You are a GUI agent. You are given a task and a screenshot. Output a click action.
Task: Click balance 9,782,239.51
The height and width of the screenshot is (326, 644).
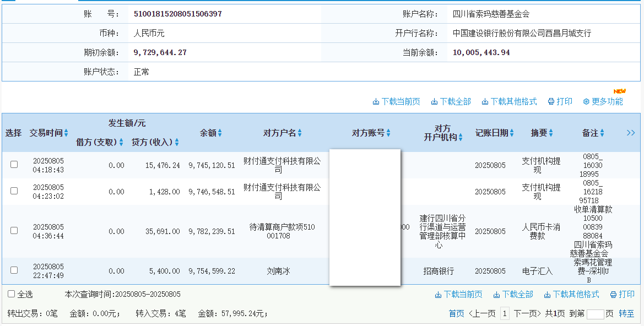[212, 232]
